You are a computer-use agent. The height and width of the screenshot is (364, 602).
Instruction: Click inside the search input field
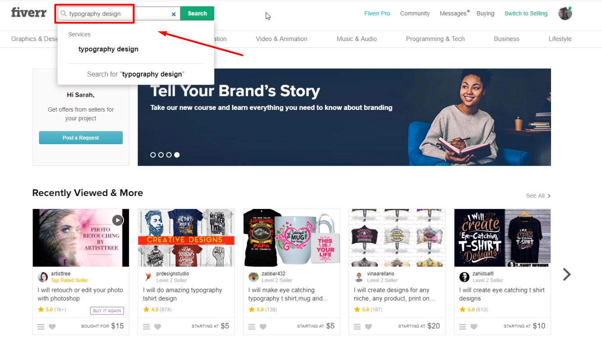[113, 14]
